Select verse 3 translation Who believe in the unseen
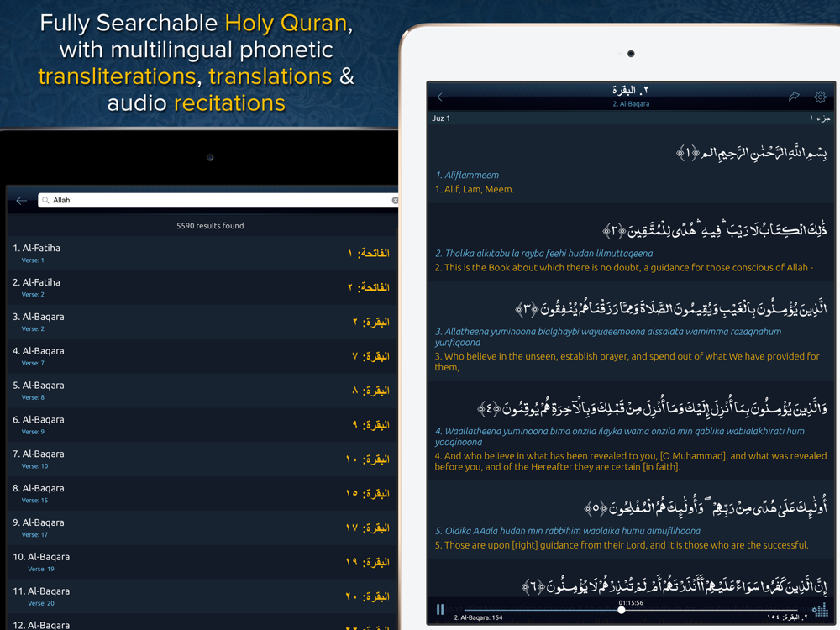This screenshot has width=840, height=630. coord(627,361)
